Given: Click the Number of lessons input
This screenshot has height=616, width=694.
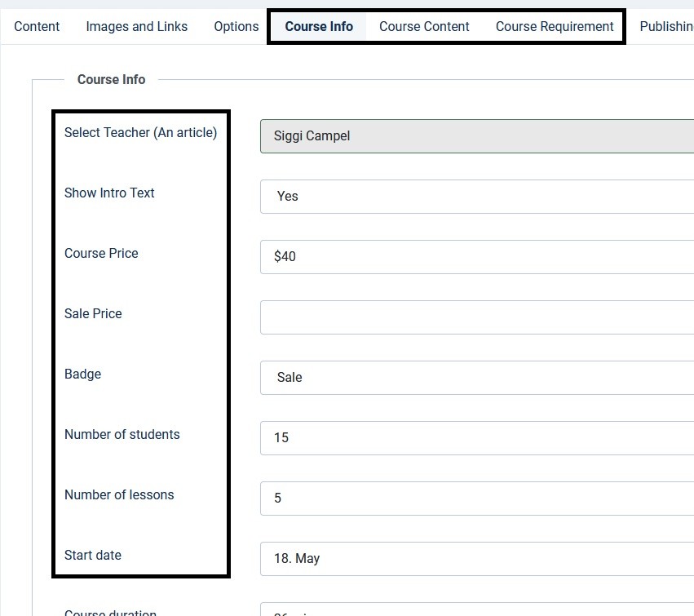Looking at the screenshot, I should click(476, 499).
